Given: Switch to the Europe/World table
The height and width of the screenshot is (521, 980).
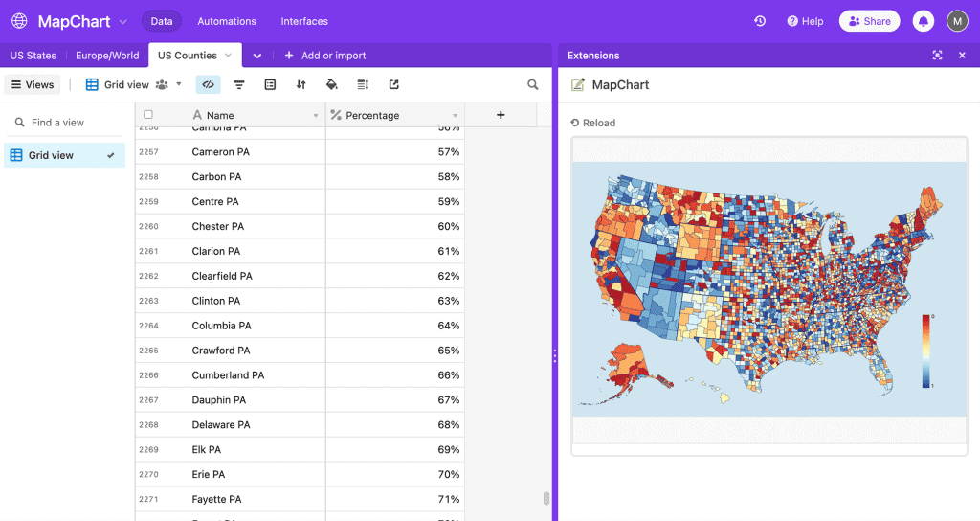Looking at the screenshot, I should 107,55.
